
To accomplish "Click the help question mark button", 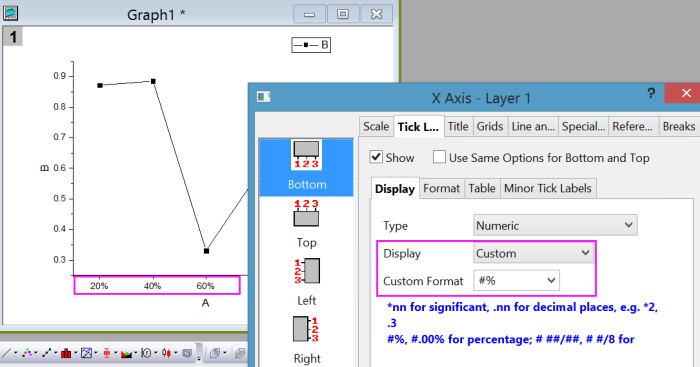I will coord(651,93).
